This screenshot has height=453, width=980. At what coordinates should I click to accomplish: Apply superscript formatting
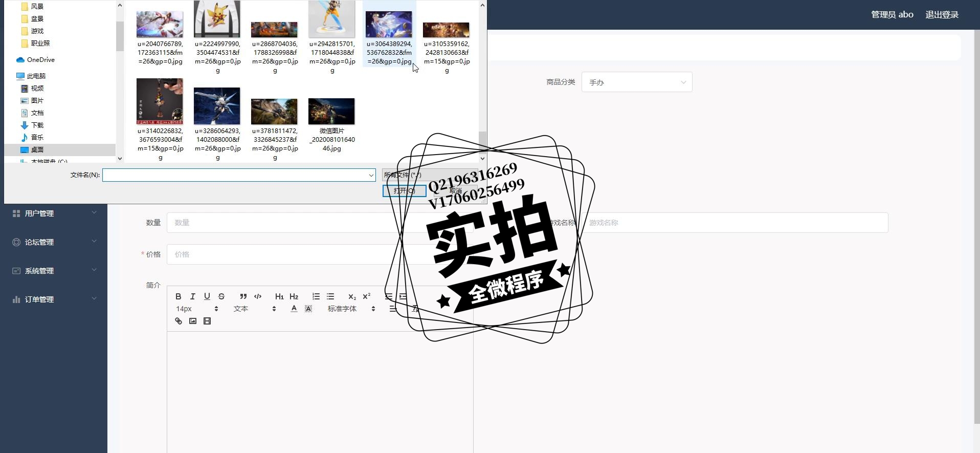coord(366,296)
